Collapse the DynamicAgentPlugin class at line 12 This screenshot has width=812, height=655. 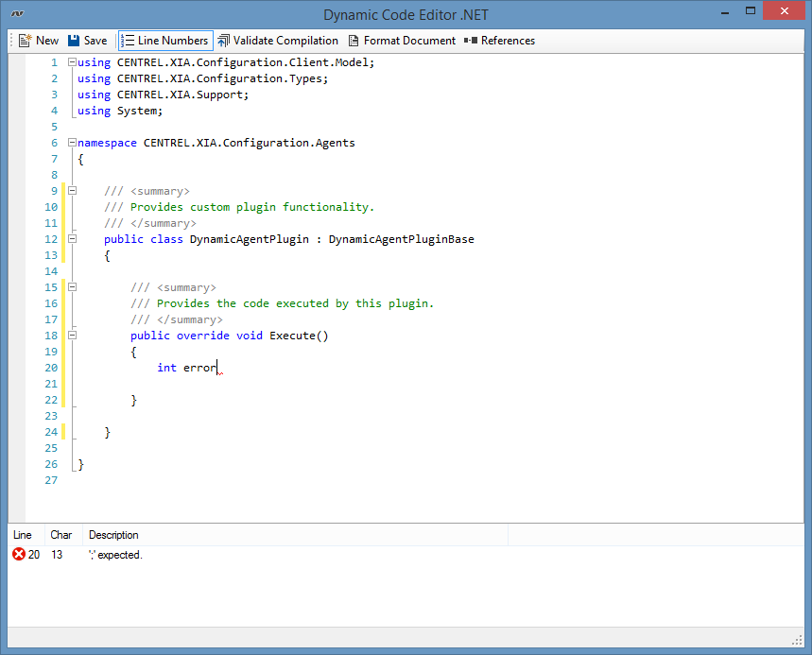tap(72, 239)
